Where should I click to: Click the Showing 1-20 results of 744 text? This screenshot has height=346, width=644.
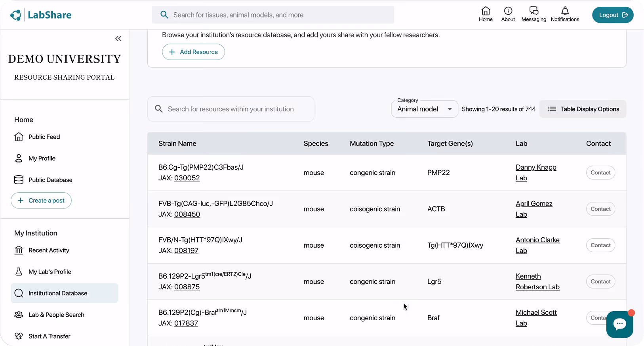coord(498,109)
